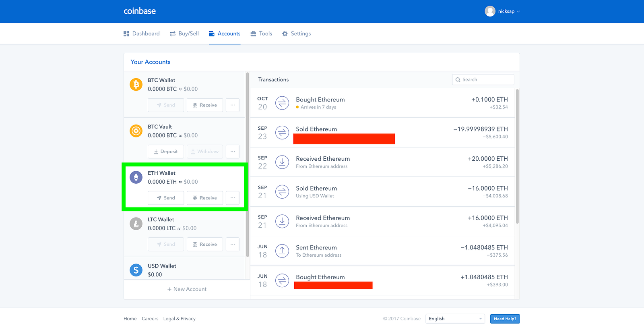
Task: Click the nicksap profile avatar
Action: (490, 11)
